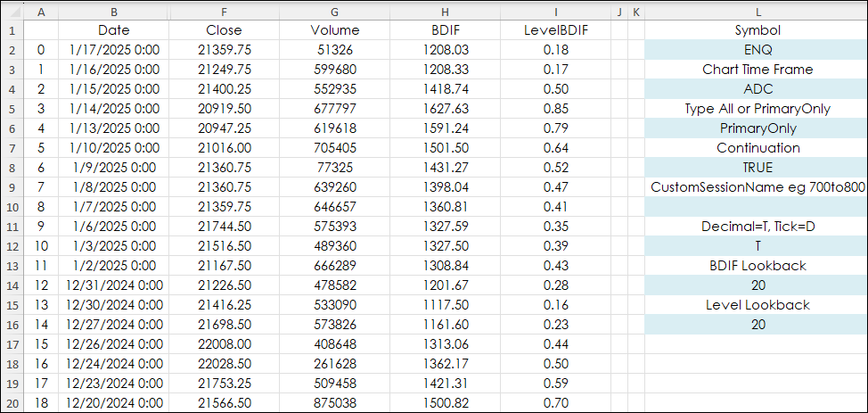The image size is (868, 413).
Task: Select column F header
Action: [224, 11]
